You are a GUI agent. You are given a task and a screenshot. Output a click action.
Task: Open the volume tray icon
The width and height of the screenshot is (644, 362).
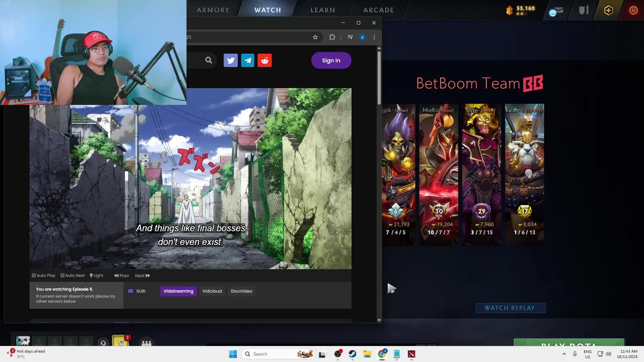[608, 354]
